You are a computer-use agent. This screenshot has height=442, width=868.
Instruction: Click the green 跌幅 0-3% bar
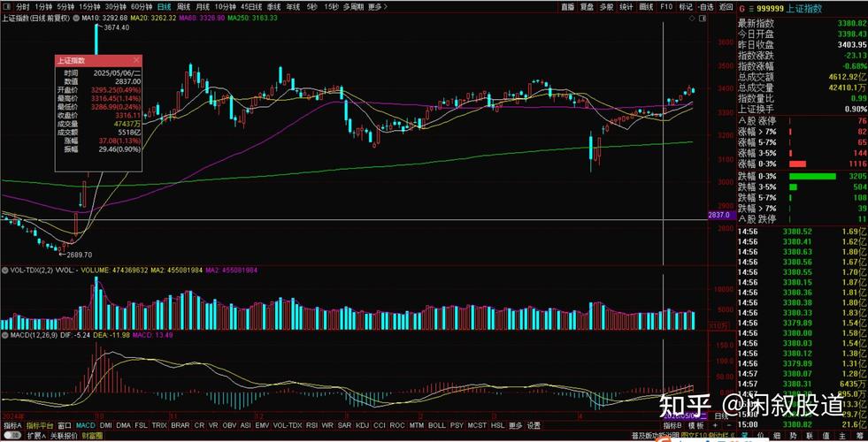pyautogui.click(x=811, y=176)
